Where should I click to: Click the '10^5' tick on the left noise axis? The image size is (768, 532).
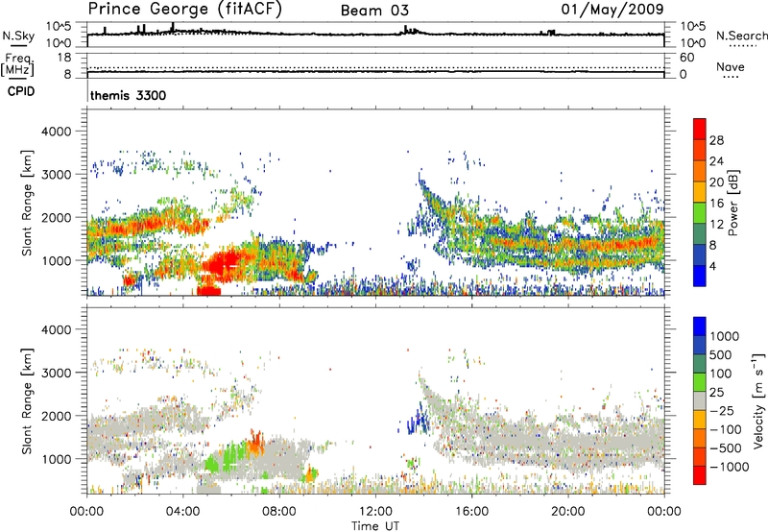click(59, 27)
